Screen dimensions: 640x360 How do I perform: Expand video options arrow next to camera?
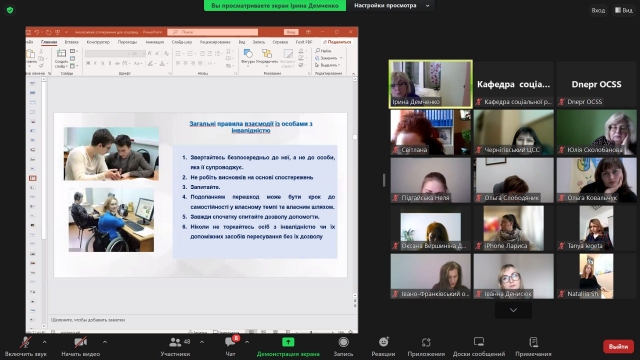point(105,342)
